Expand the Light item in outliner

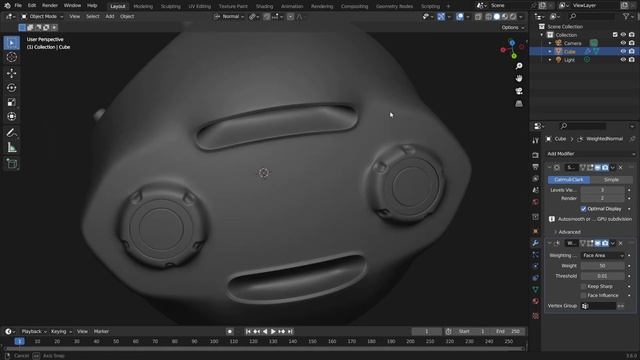pyautogui.click(x=550, y=60)
